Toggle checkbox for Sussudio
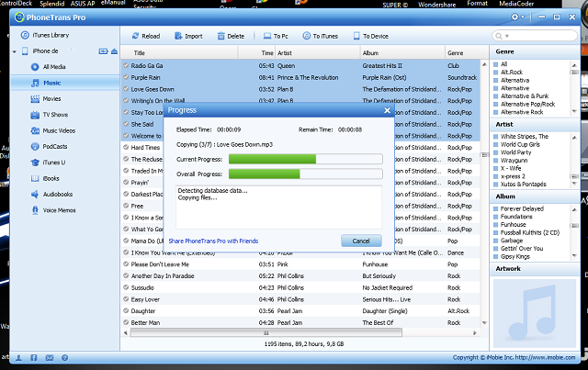 (126, 287)
